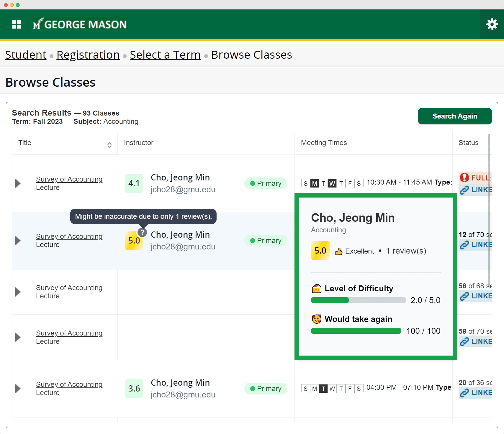Viewport: 504px width, 434px height.
Task: Click jcho28@gmu.edu email in the 3.6 row
Action: pyautogui.click(x=183, y=395)
